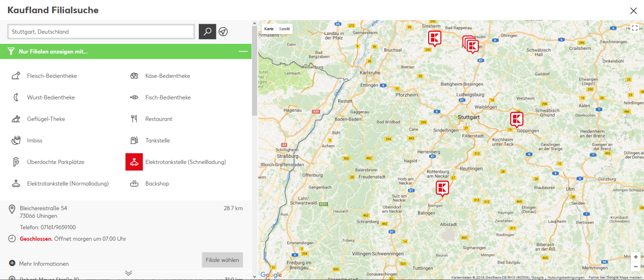Zoom in on the map with plus

tap(636, 257)
